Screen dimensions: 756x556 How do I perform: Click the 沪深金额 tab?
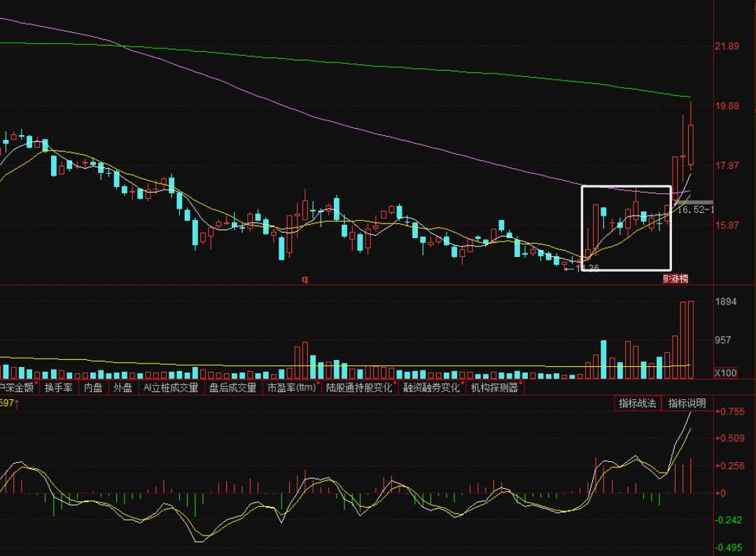coord(17,388)
